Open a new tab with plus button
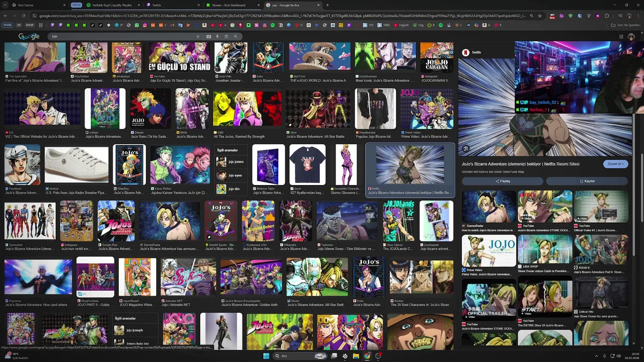Image resolution: width=644 pixels, height=362 pixels. [x=328, y=5]
